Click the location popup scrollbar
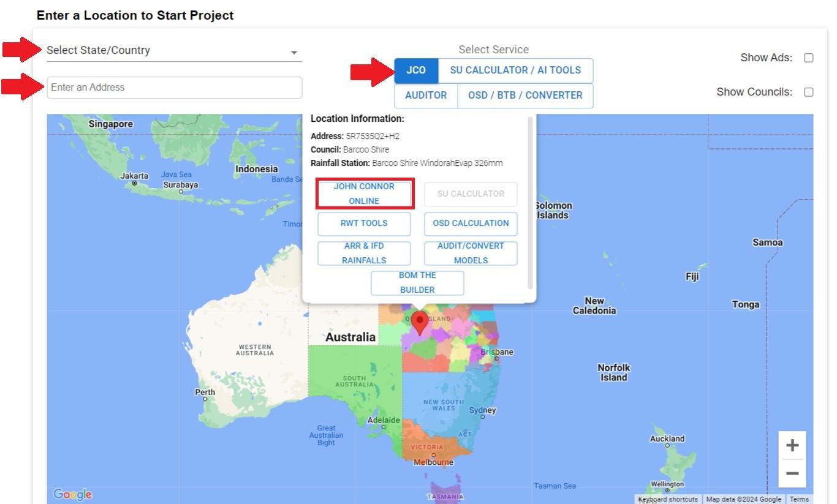Image resolution: width=837 pixels, height=504 pixels. click(530, 202)
